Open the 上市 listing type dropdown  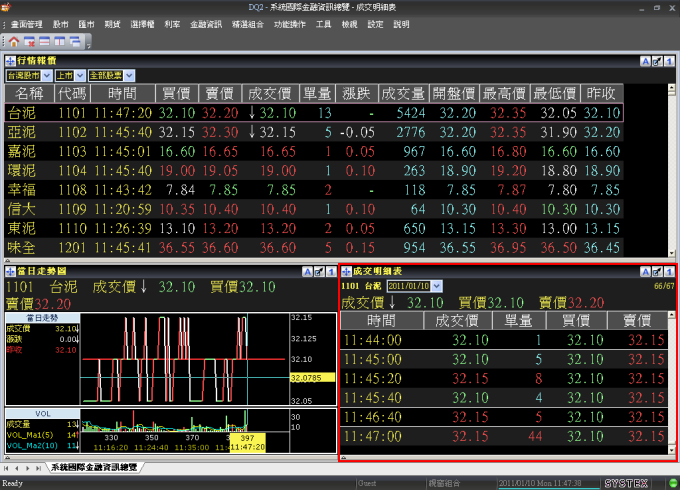pos(80,75)
